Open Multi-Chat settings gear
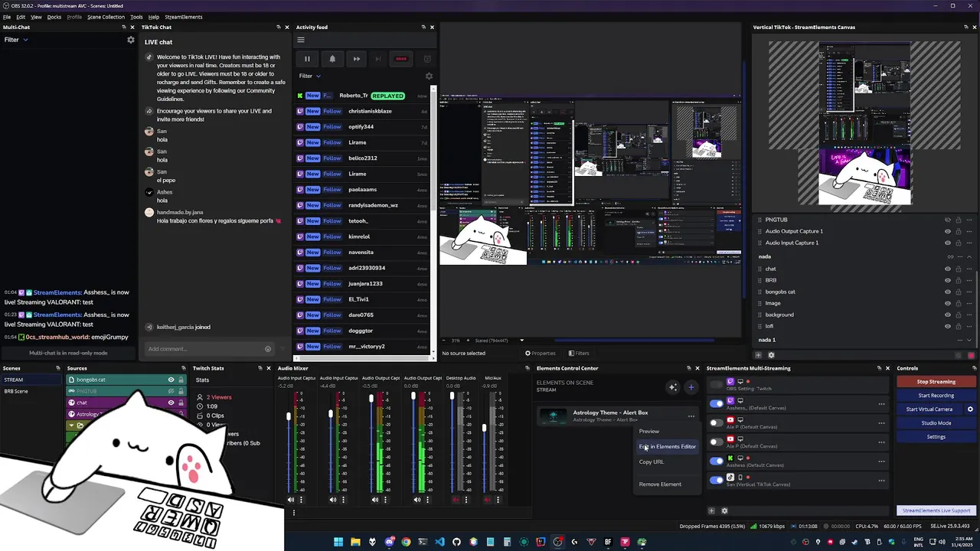Screen dimensions: 980x551 [x=131, y=40]
